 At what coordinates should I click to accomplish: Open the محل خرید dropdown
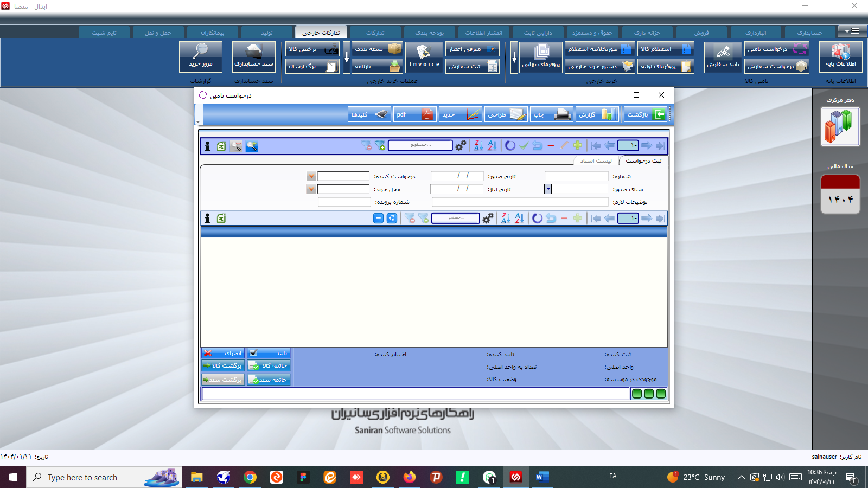coord(311,189)
